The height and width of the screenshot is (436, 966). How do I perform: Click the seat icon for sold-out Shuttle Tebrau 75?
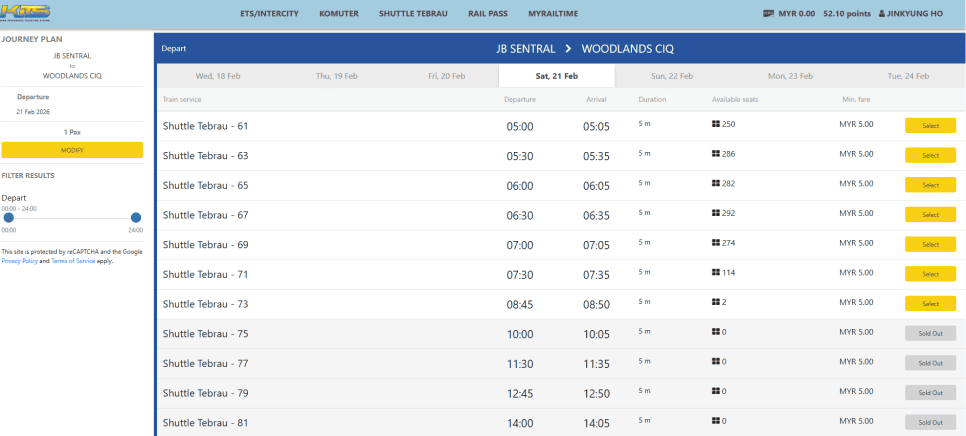coord(716,332)
